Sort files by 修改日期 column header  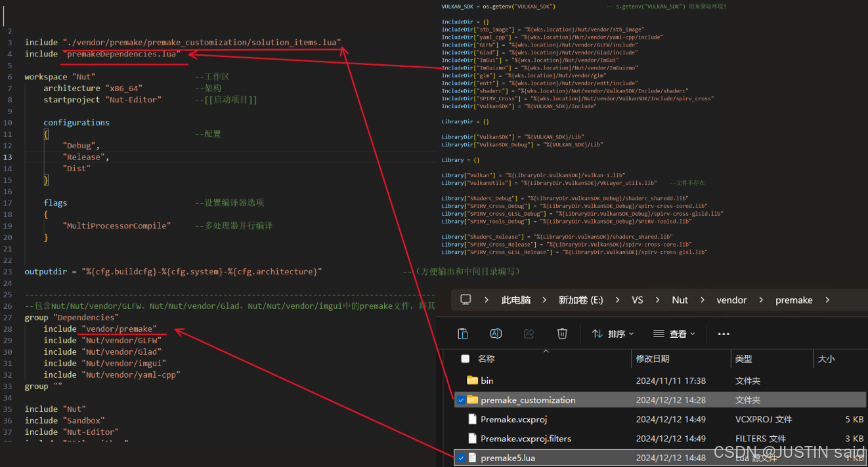[652, 359]
